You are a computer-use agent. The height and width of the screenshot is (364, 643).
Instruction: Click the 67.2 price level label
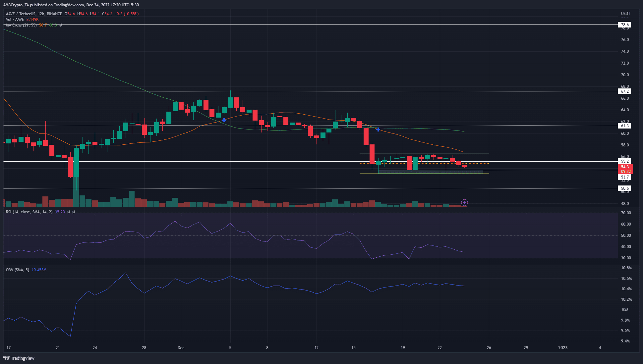625,91
